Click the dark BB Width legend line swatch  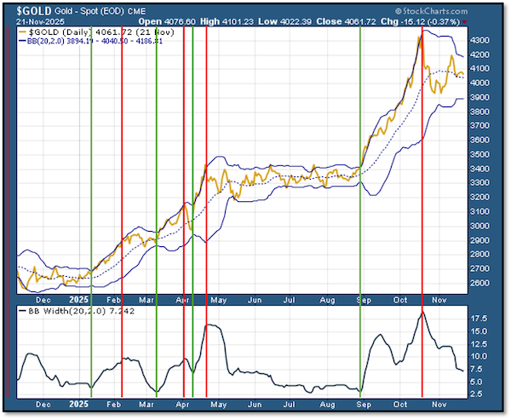(x=22, y=311)
